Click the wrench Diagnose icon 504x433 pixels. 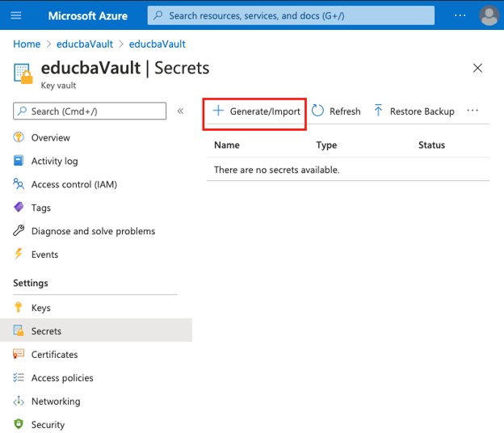(x=19, y=230)
